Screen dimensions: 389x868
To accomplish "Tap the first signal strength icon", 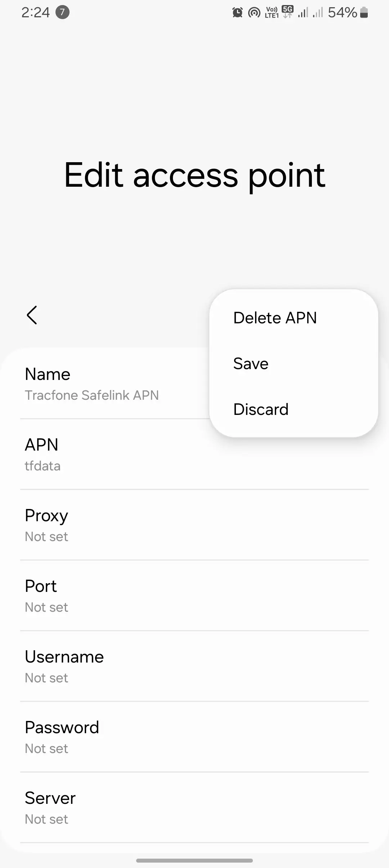I will click(x=303, y=13).
